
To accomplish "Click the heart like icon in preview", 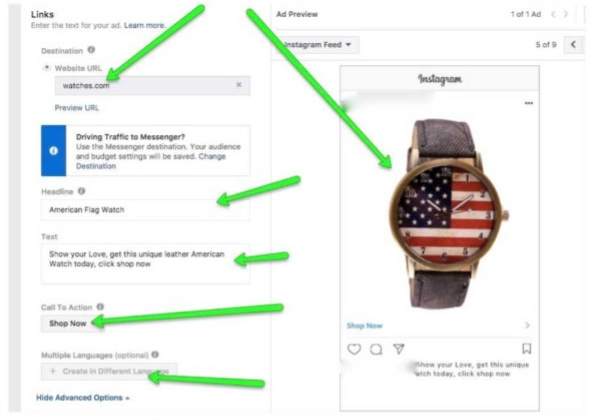I will (x=354, y=349).
